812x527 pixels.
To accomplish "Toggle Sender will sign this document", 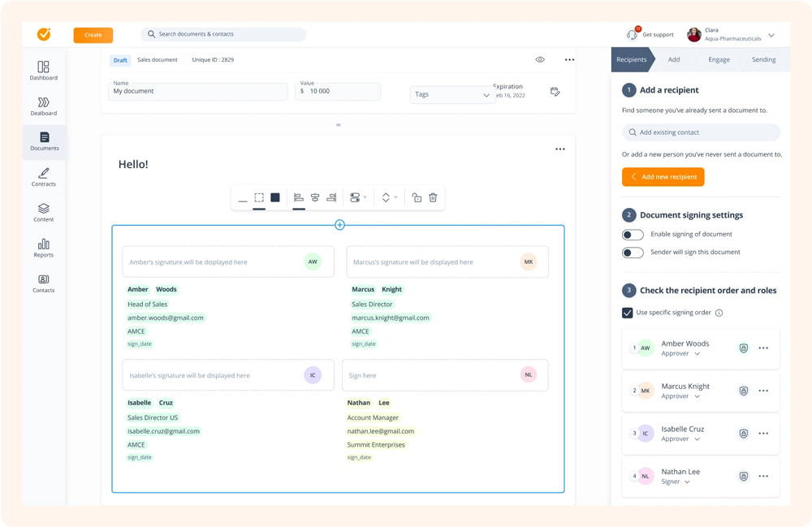I will tap(633, 253).
